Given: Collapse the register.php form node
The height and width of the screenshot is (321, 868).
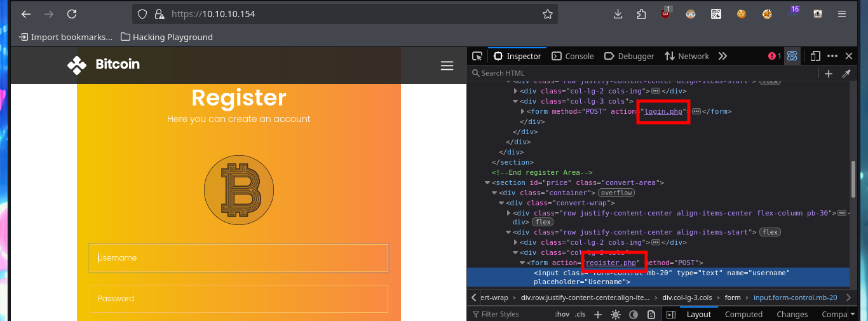Looking at the screenshot, I should (522, 263).
